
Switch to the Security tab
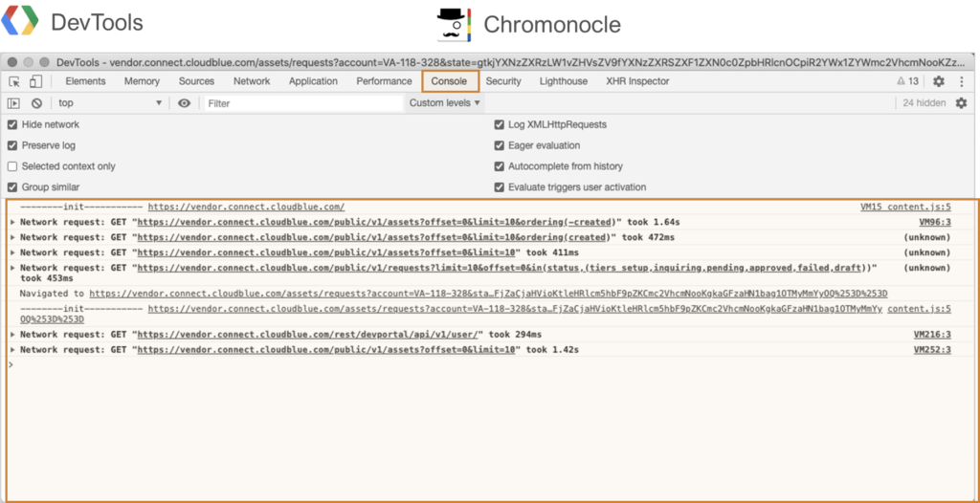pyautogui.click(x=503, y=81)
